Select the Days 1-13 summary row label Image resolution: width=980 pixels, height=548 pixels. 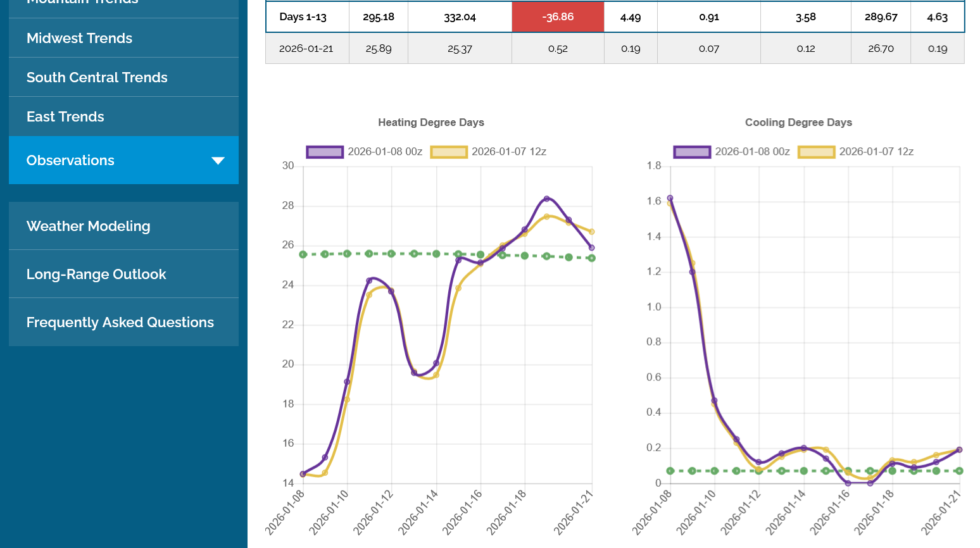point(303,17)
